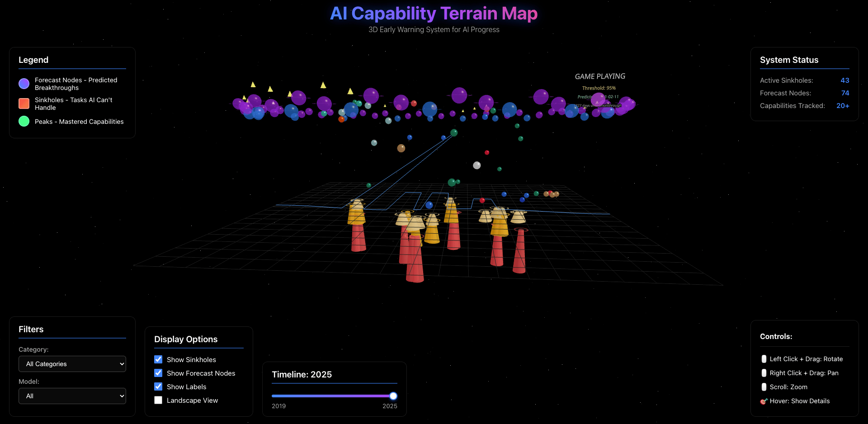
Task: Jump the timeline to its 2019 start
Action: (273, 396)
